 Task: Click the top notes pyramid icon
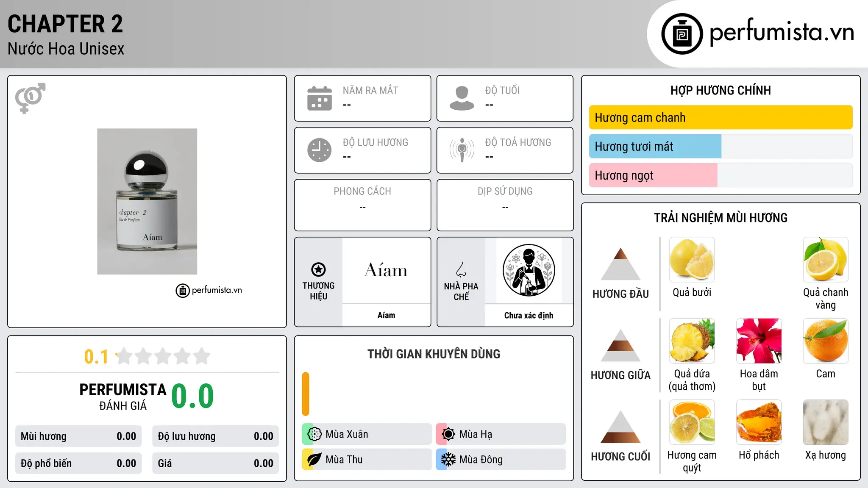[620, 264]
